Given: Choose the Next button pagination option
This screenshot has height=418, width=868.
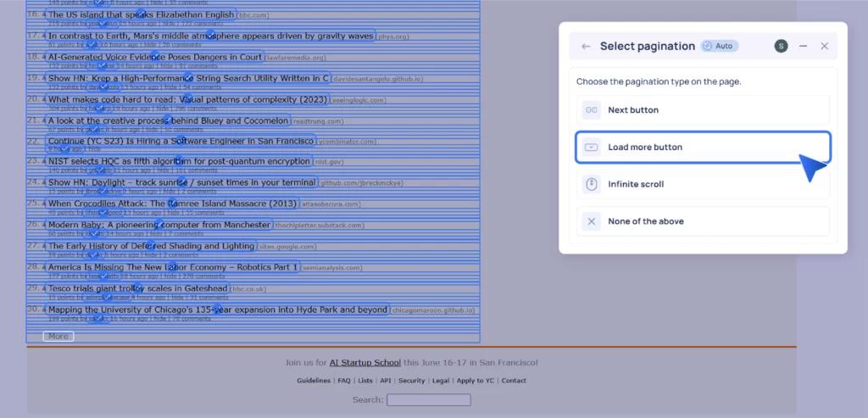Looking at the screenshot, I should (x=703, y=110).
